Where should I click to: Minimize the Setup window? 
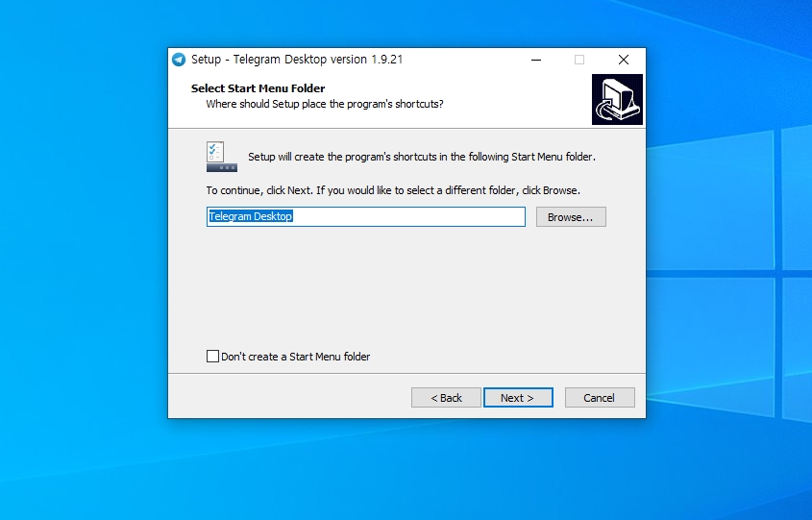pyautogui.click(x=536, y=61)
